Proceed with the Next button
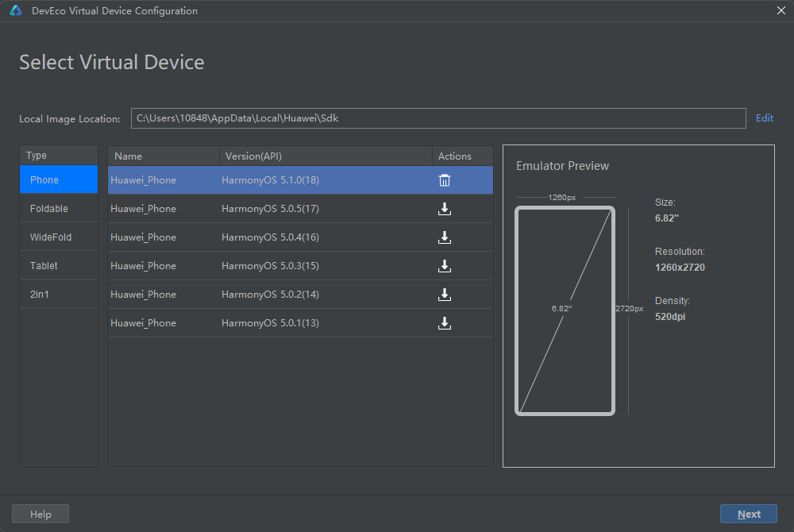The height and width of the screenshot is (532, 794). (749, 514)
